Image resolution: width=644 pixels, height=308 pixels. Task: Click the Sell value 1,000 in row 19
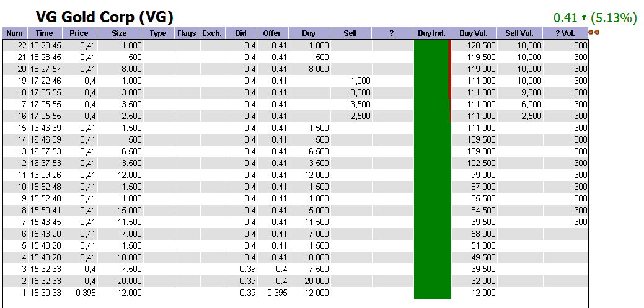coord(360,81)
